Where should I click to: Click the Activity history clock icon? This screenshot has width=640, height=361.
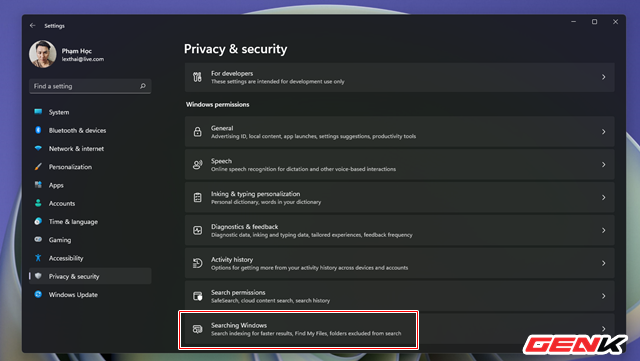(x=198, y=263)
